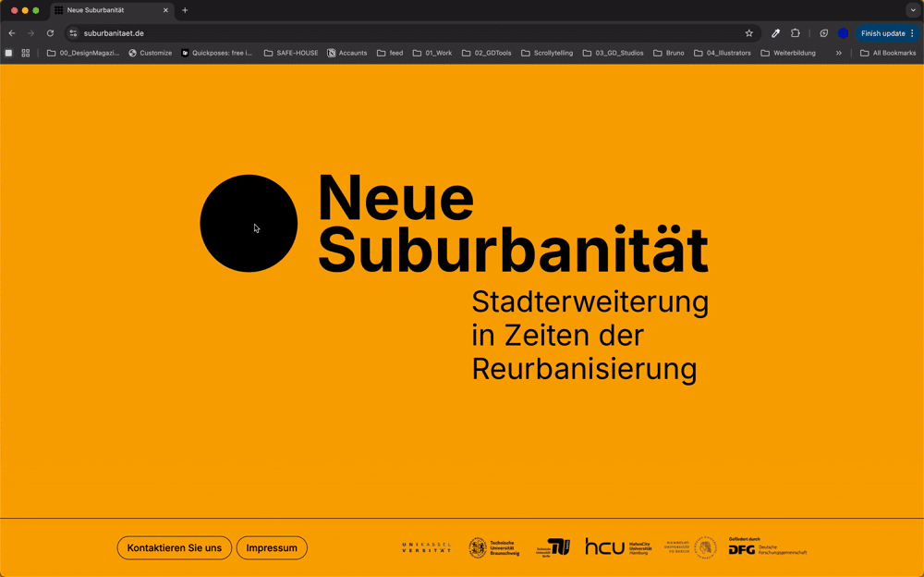Click the eyedropper extension icon
The width and height of the screenshot is (924, 577).
coord(776,33)
